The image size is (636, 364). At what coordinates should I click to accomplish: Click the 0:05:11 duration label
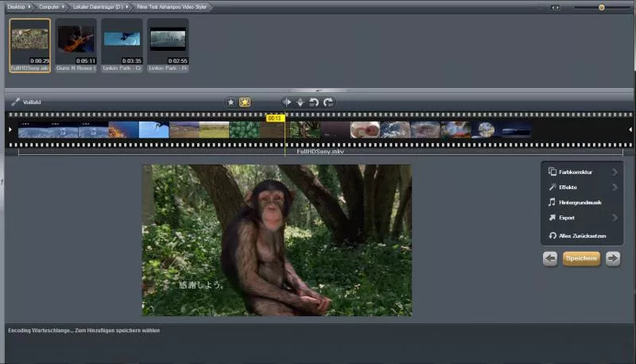86,61
